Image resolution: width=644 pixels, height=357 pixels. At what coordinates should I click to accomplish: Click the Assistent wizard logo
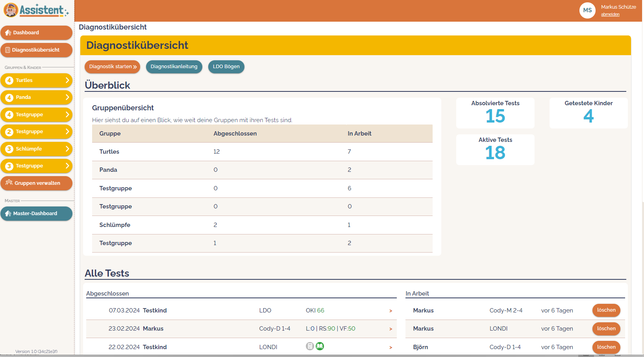pos(11,10)
